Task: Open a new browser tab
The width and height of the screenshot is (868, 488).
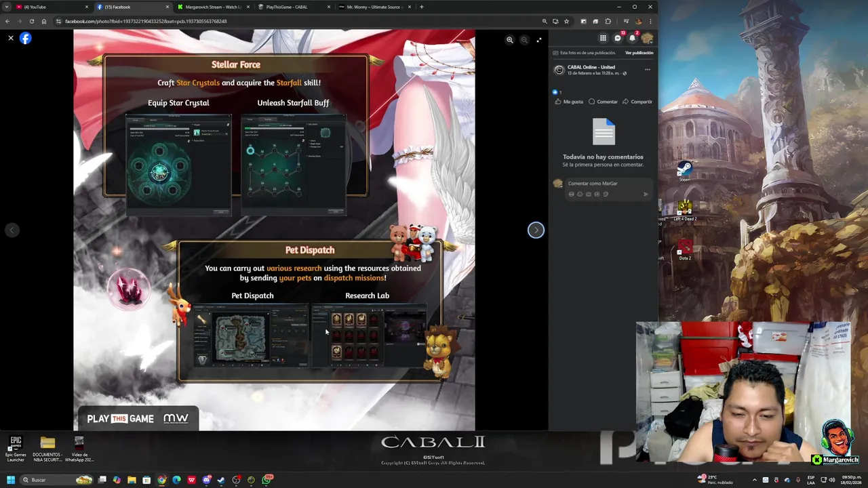Action: (422, 7)
